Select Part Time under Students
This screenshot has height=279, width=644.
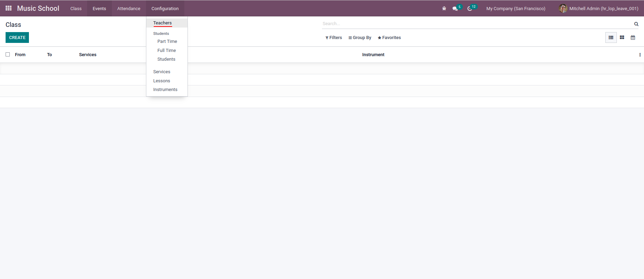coord(167,42)
